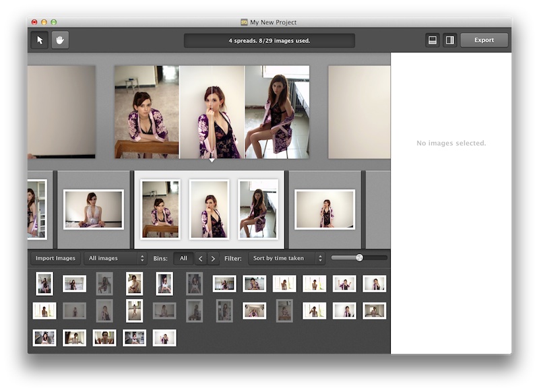Select the All bins tab
This screenshot has height=392, width=539.
click(x=183, y=258)
